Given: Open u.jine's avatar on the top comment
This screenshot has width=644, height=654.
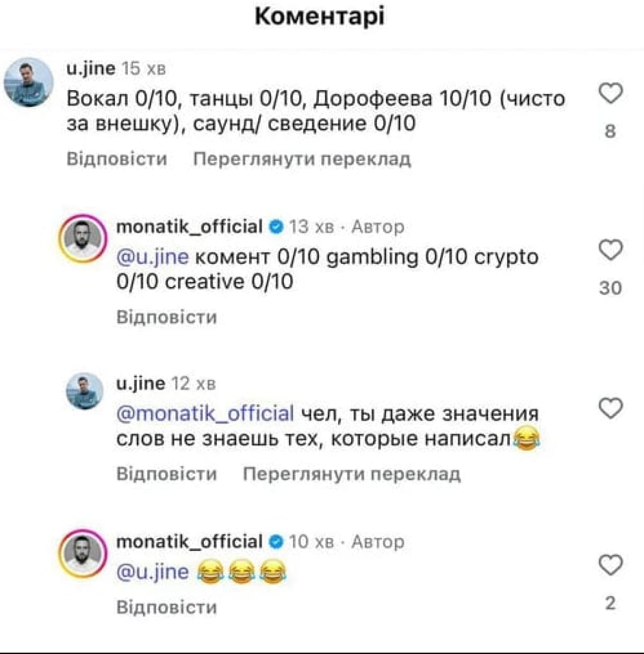Looking at the screenshot, I should (28, 83).
